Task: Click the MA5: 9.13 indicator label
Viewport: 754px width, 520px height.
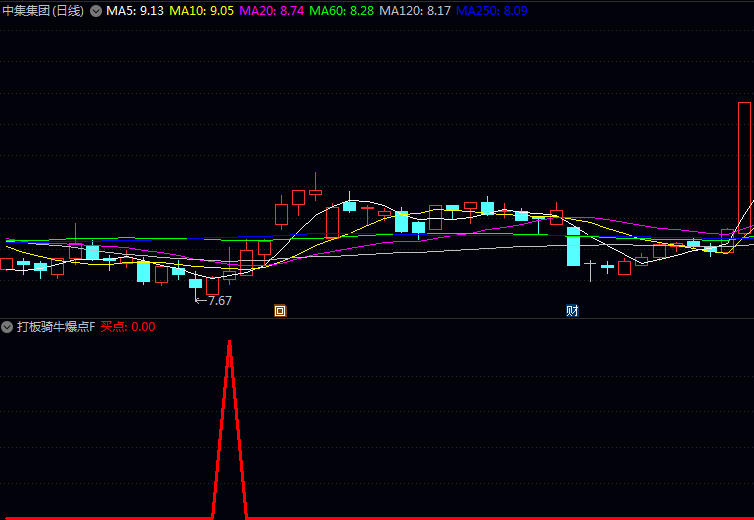Action: coord(135,11)
